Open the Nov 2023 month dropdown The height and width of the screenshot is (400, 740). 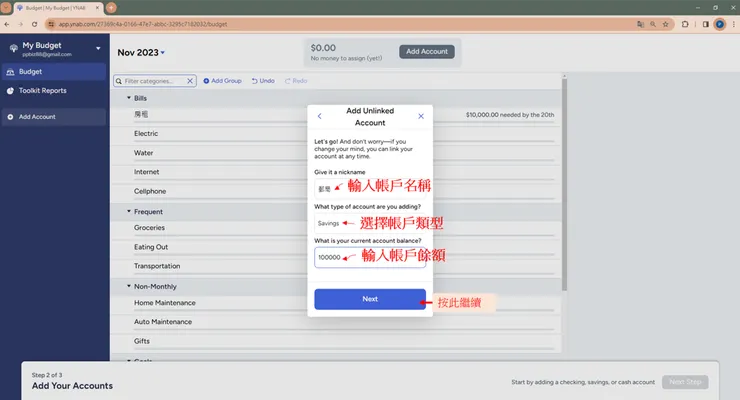(141, 52)
